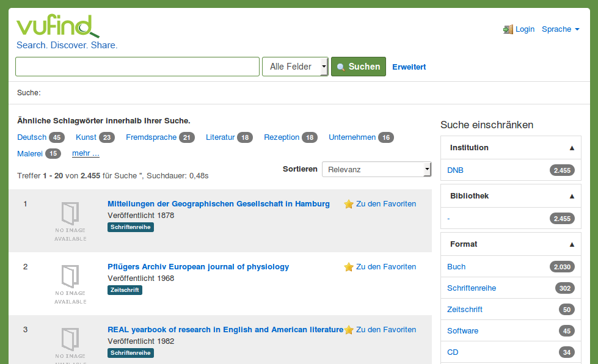Click the VuFind logo
Image resolution: width=598 pixels, height=364 pixels.
pos(57,26)
